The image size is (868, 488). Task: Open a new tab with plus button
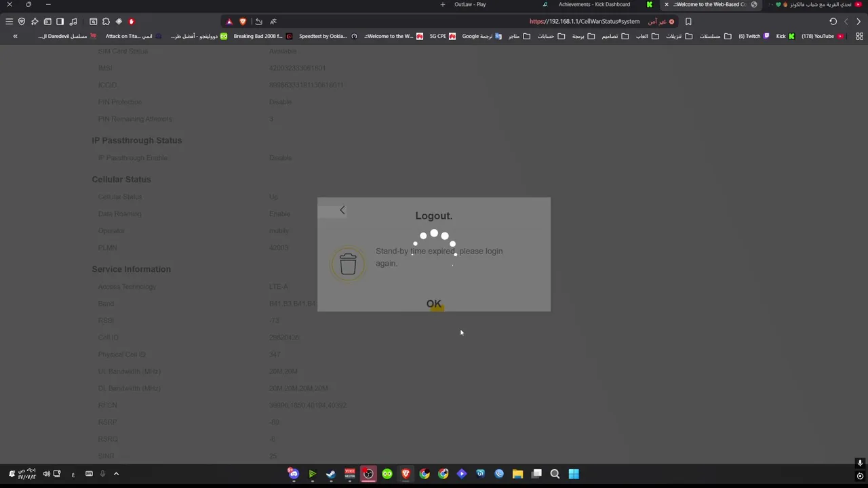[443, 5]
